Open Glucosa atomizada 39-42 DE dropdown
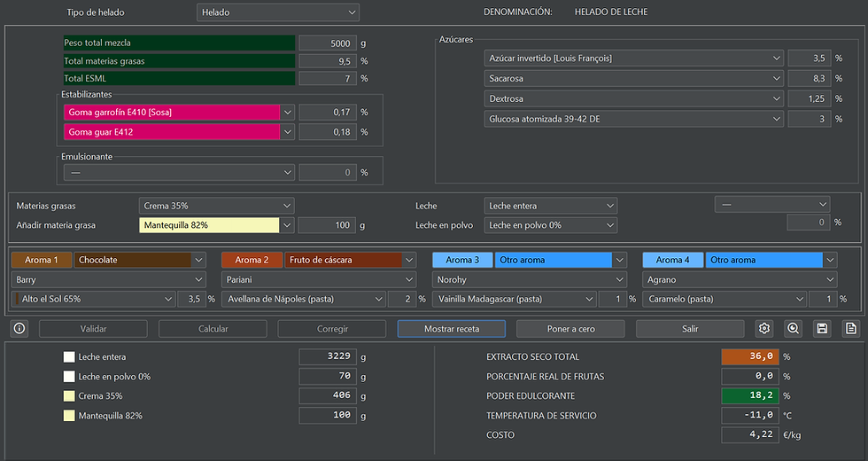868x461 pixels. [634, 119]
